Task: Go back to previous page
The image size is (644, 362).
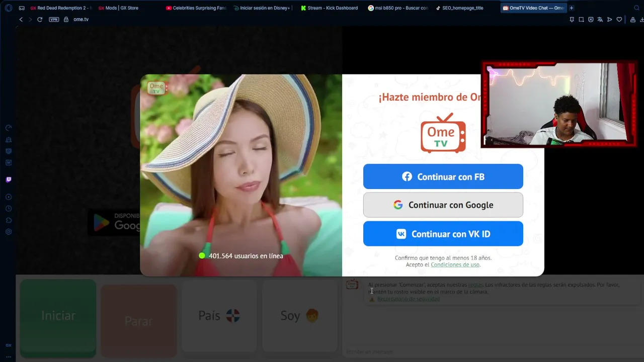Action: [x=21, y=20]
